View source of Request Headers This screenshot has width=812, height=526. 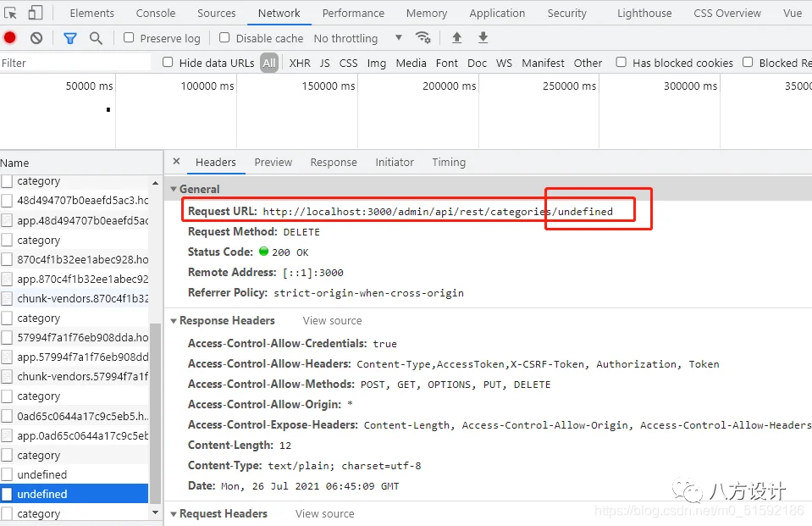tap(324, 514)
